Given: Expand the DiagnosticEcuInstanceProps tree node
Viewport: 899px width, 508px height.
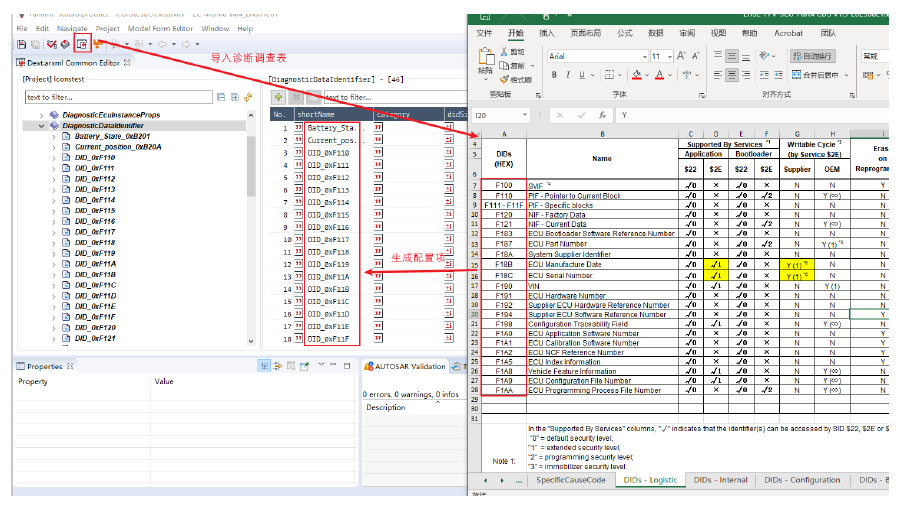Looking at the screenshot, I should click(41, 115).
